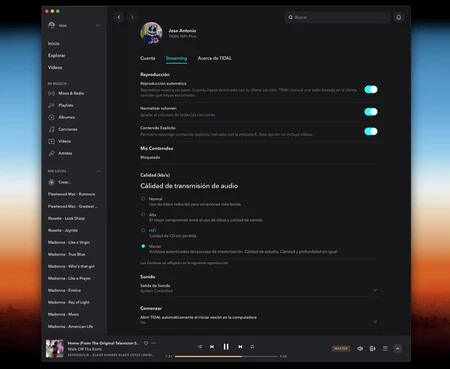Open the notifications bell
Viewport: 450px width, 369px height.
point(399,17)
